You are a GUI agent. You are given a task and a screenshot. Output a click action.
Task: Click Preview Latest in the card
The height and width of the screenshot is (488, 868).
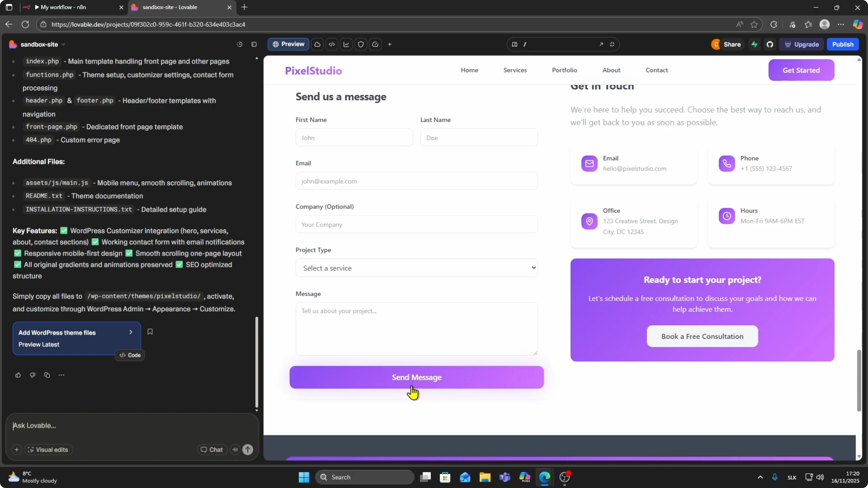tap(39, 344)
